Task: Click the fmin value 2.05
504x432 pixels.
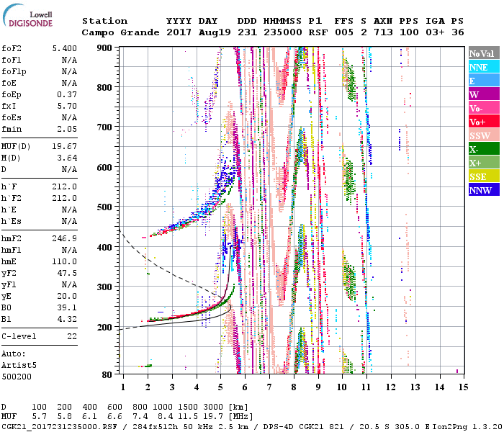Action: tap(67, 129)
